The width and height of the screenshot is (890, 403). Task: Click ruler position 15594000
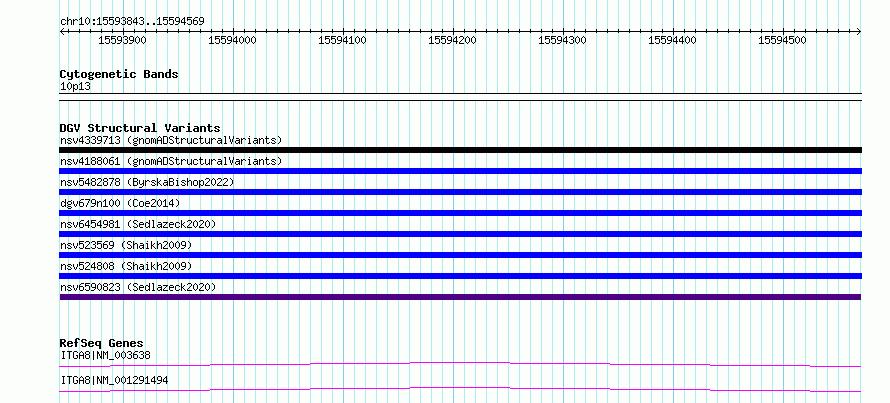[x=233, y=40]
